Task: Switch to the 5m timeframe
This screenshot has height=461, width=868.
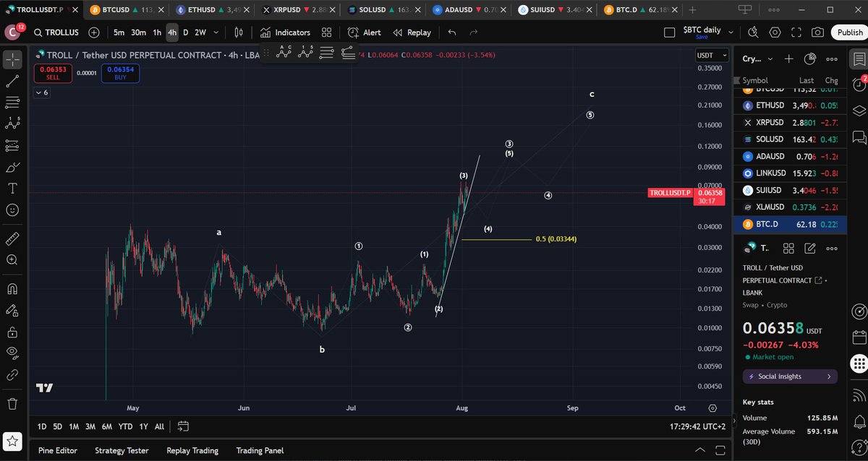Action: click(119, 33)
